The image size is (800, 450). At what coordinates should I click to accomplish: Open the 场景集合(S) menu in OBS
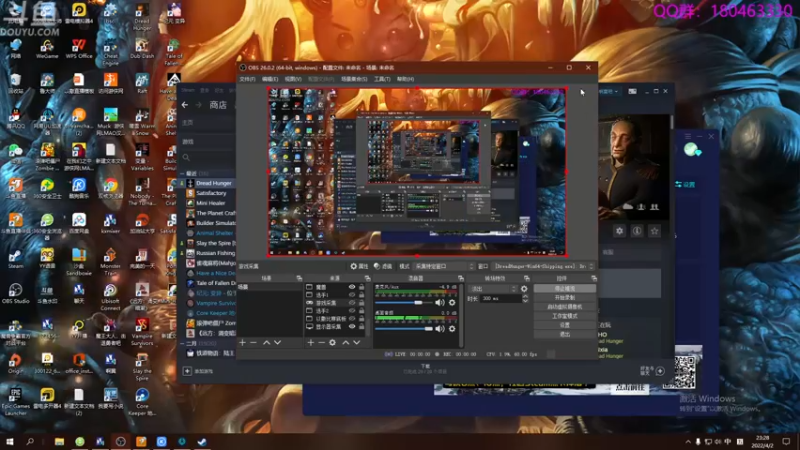[x=354, y=79]
